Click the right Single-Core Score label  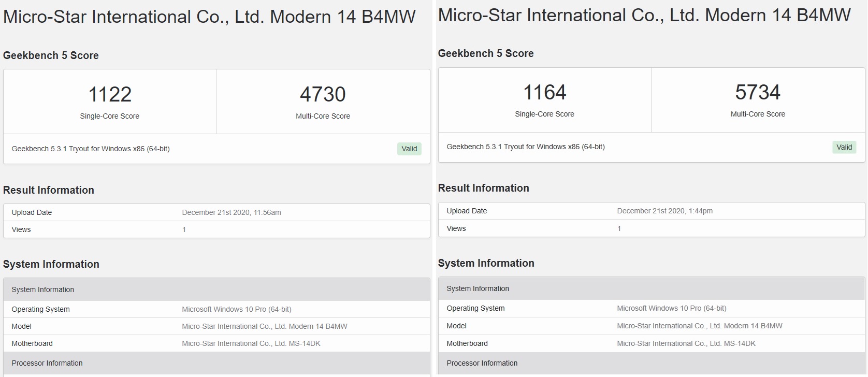coord(545,114)
